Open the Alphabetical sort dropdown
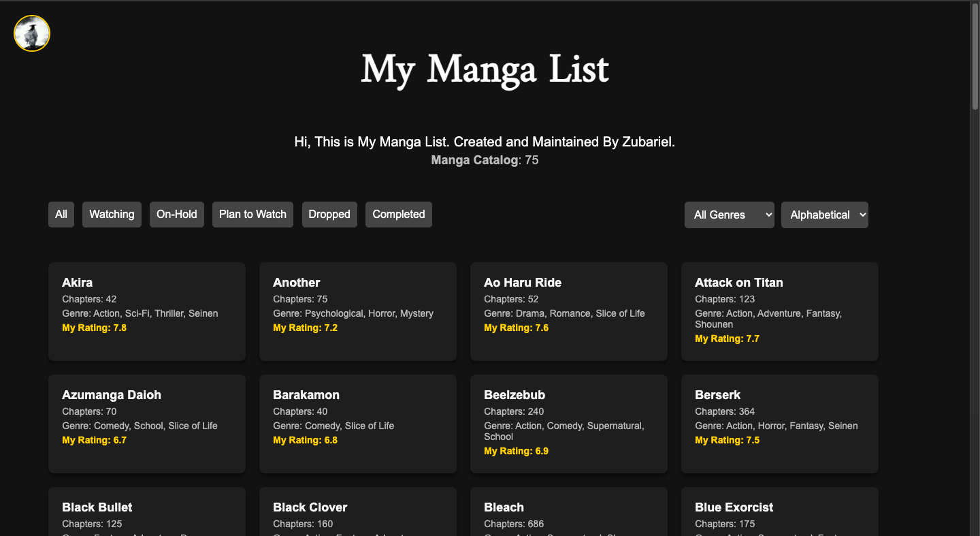Viewport: 980px width, 536px height. tap(824, 215)
